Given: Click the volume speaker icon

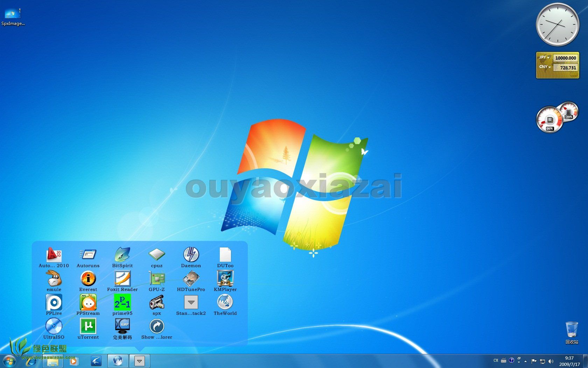Looking at the screenshot, I should click(x=551, y=361).
